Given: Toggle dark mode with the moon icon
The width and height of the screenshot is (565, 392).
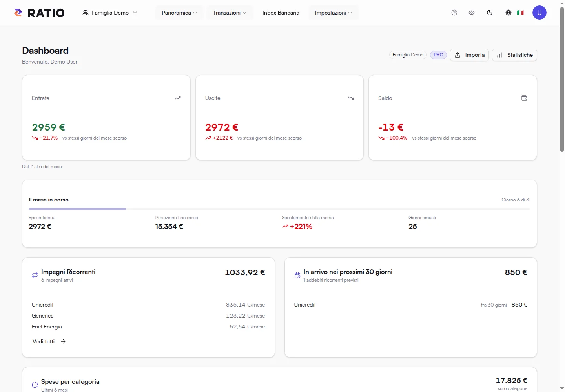Looking at the screenshot, I should click(x=490, y=13).
